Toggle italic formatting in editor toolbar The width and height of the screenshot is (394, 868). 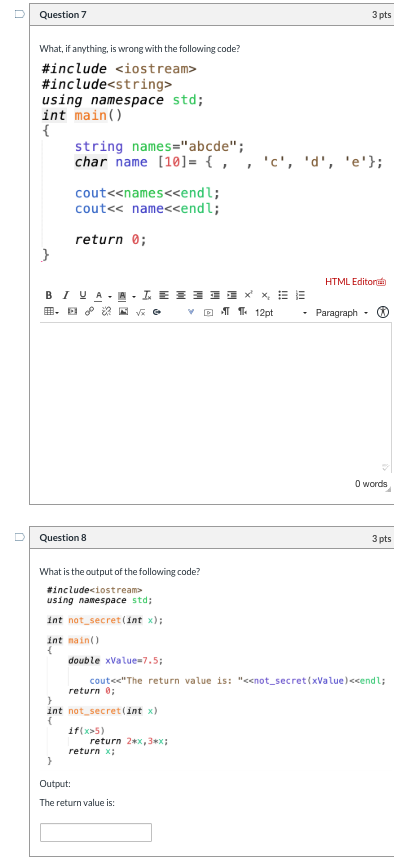click(x=66, y=295)
